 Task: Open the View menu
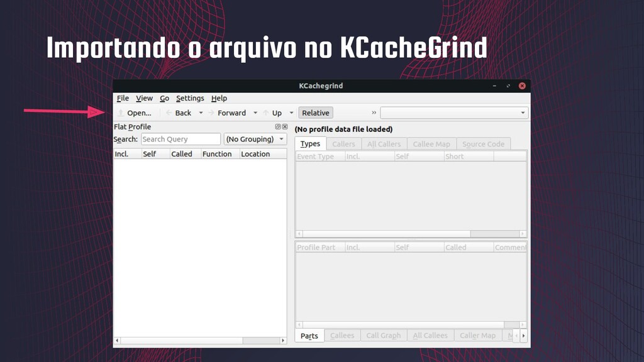coord(144,98)
